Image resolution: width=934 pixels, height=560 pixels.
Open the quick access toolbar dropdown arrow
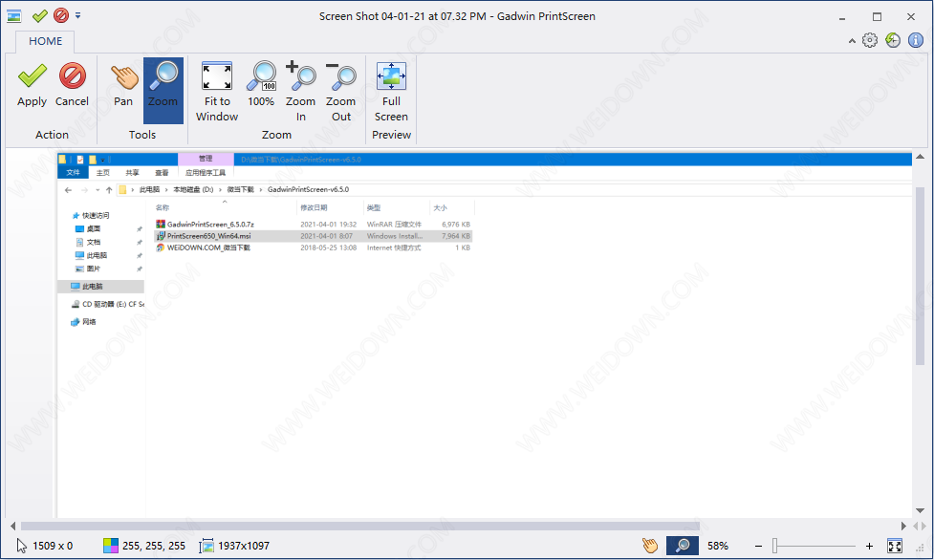[x=78, y=16]
